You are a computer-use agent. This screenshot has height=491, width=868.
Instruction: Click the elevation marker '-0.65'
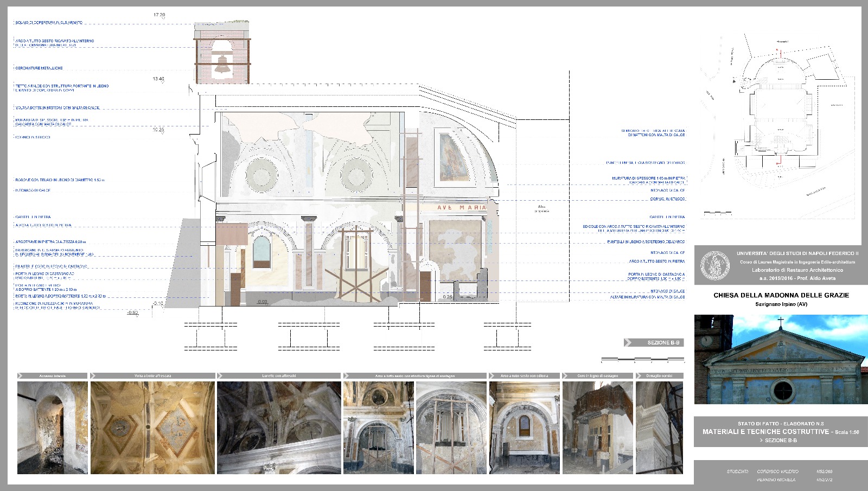(x=132, y=313)
